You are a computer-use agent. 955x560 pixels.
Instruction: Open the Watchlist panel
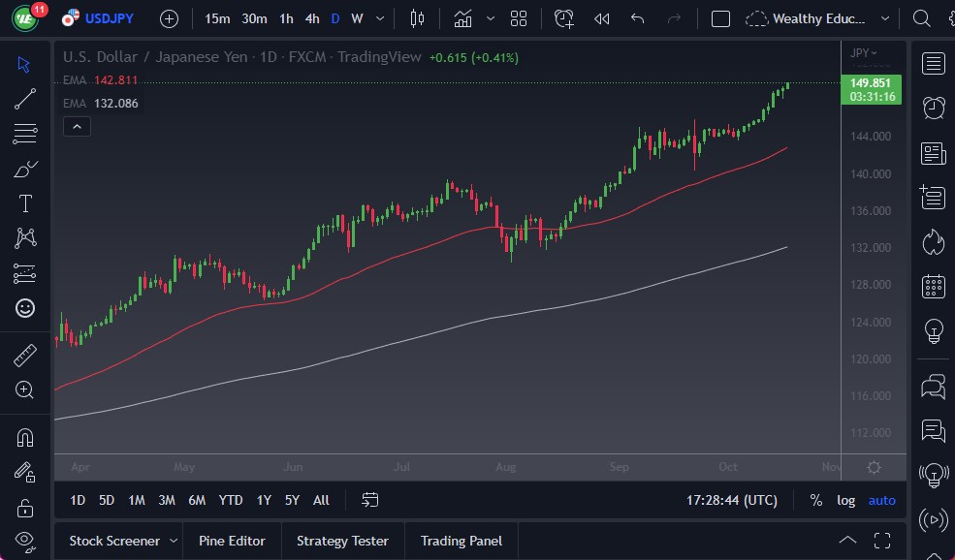click(933, 63)
